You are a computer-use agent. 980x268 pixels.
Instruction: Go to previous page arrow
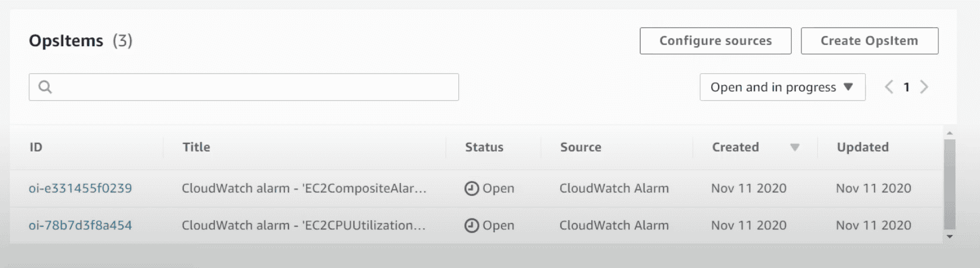pyautogui.click(x=889, y=87)
